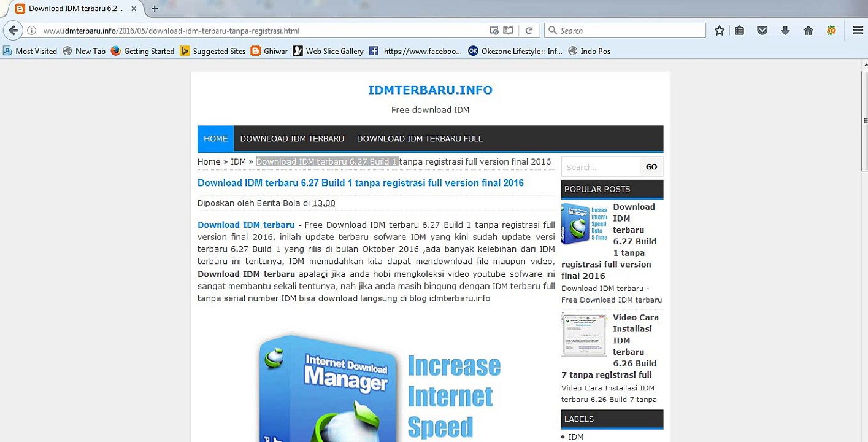Click the page vertical scrollbar thumb
868x442 pixels.
(864, 122)
